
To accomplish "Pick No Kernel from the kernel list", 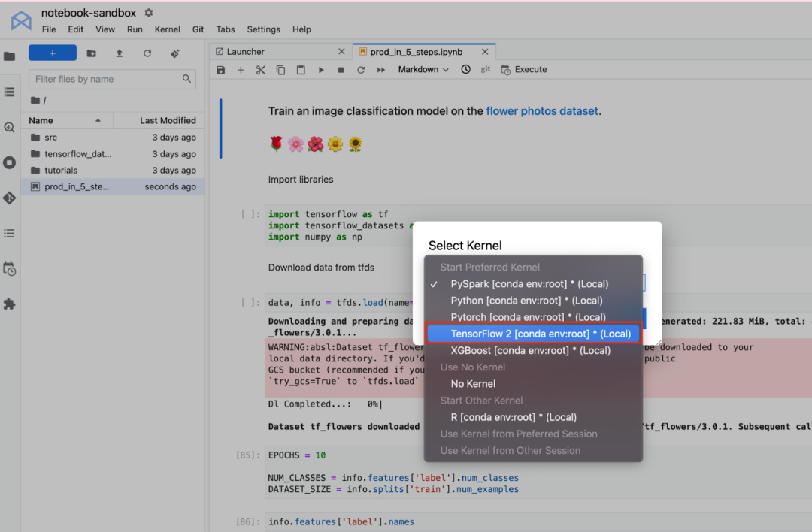I will click(x=473, y=384).
